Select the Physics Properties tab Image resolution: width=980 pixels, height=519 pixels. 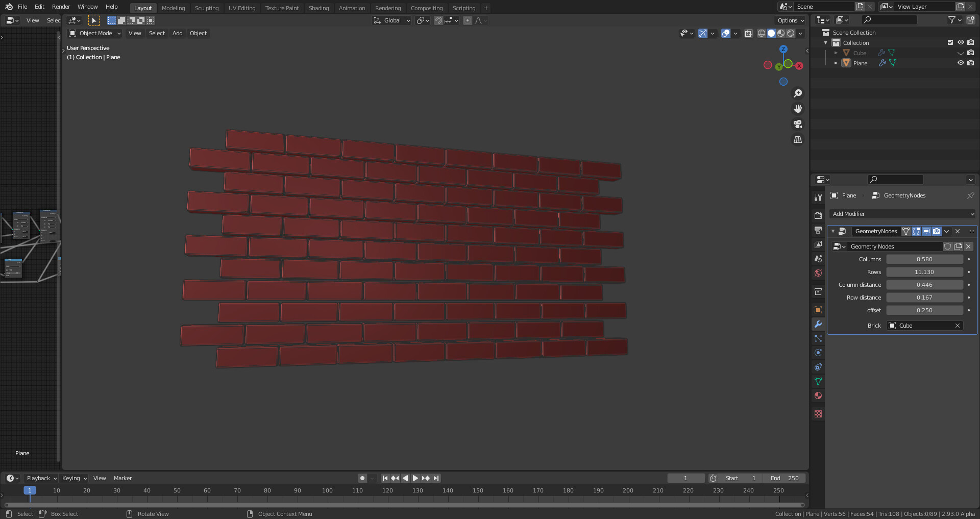[x=818, y=353]
